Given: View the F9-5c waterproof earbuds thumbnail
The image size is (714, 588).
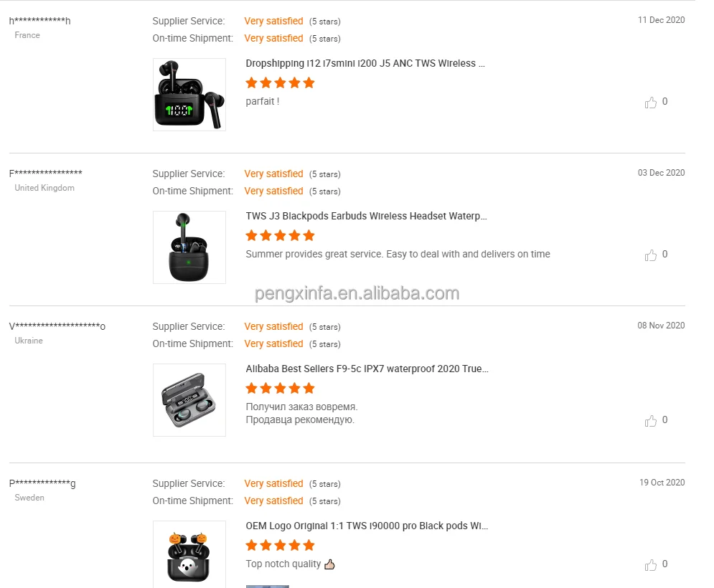Looking at the screenshot, I should coord(189,400).
